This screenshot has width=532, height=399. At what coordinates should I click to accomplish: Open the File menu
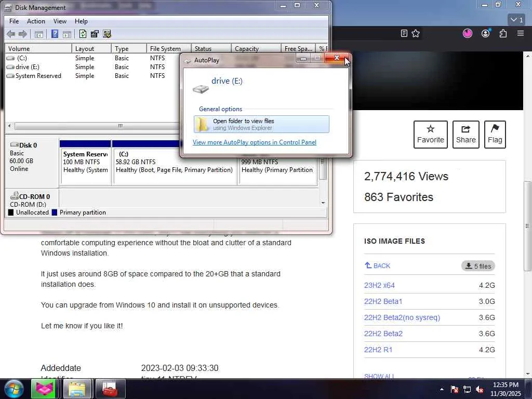pos(14,21)
